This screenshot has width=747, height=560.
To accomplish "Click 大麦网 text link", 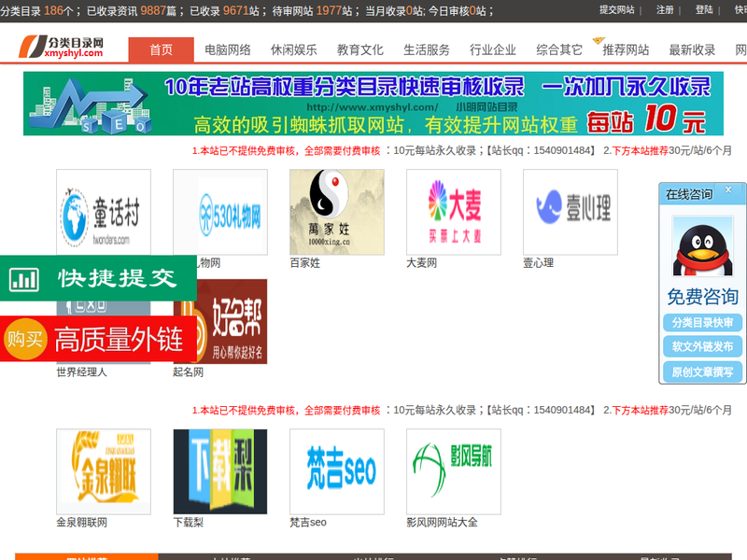I will pos(422,263).
